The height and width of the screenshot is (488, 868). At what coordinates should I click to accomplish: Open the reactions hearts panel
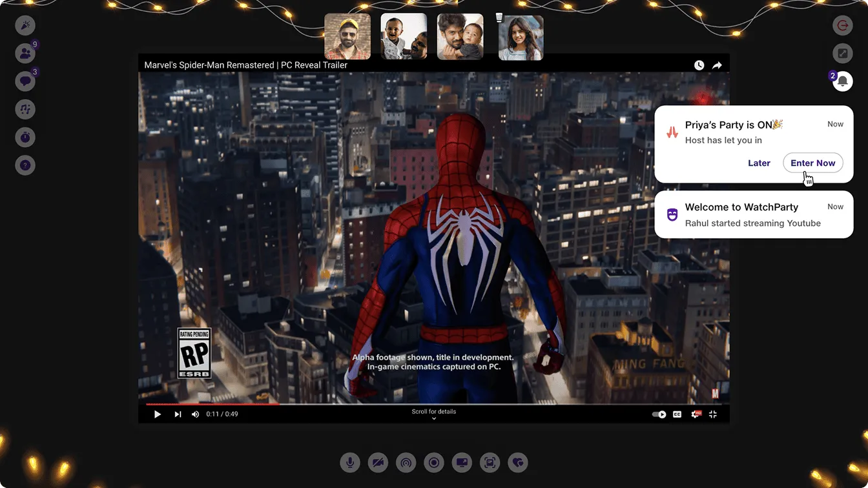pos(517,462)
